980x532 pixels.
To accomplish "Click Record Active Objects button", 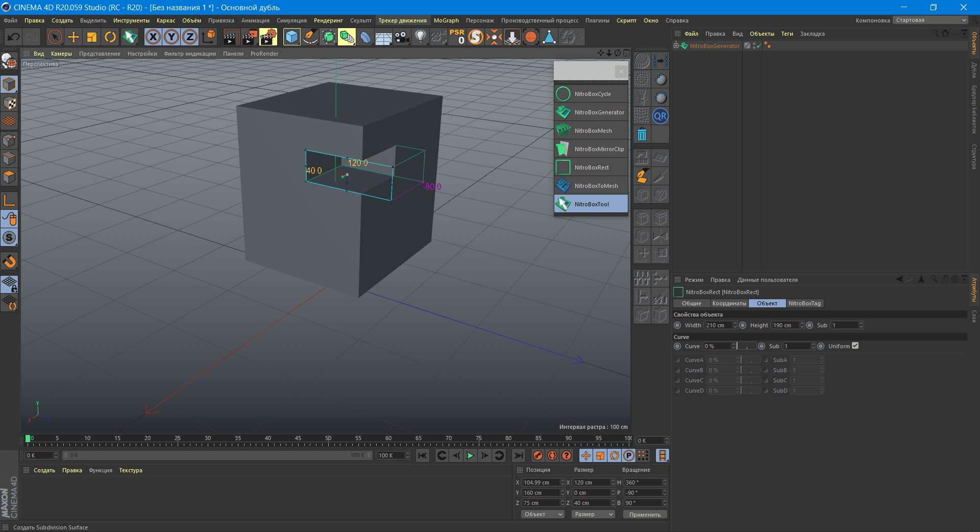I will click(x=537, y=455).
